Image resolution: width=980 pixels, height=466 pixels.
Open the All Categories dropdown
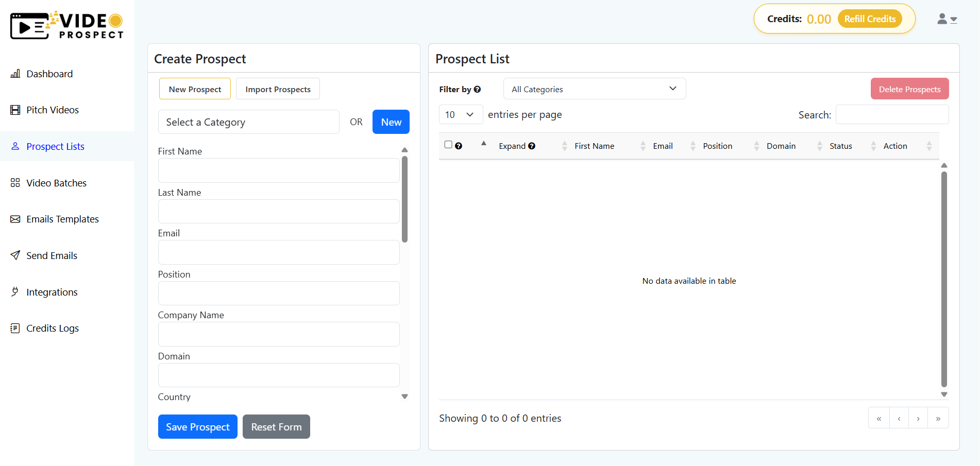click(594, 89)
